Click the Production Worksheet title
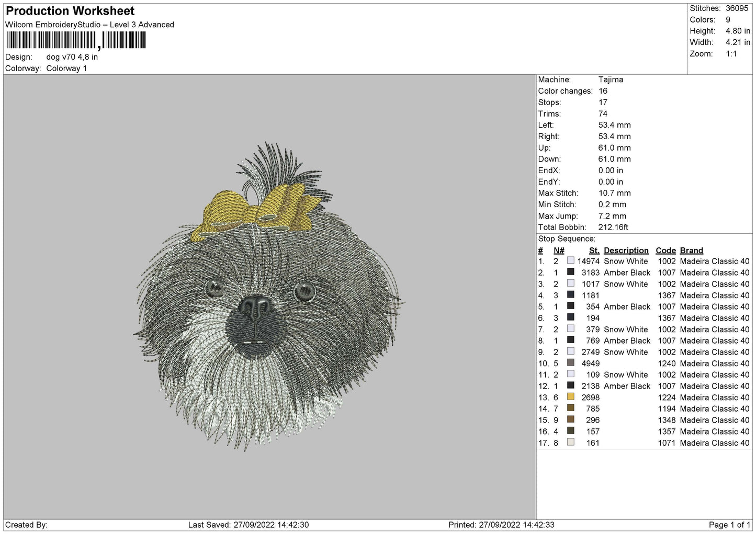This screenshot has width=756, height=534. point(70,11)
